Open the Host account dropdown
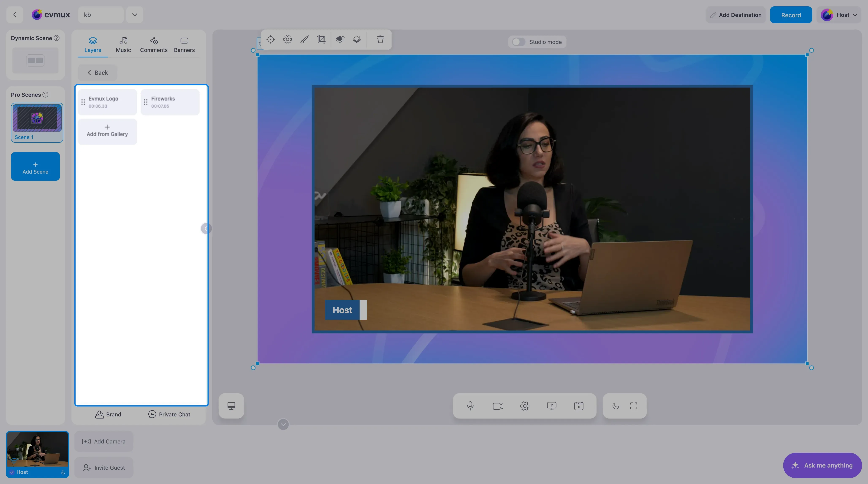Viewport: 868px width, 484px height. [839, 15]
